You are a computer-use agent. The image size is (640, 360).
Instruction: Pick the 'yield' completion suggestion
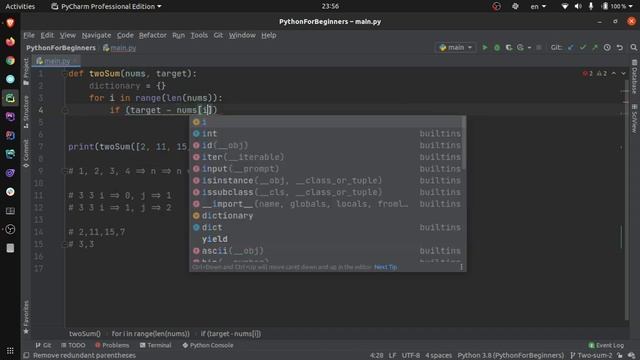tap(328, 239)
